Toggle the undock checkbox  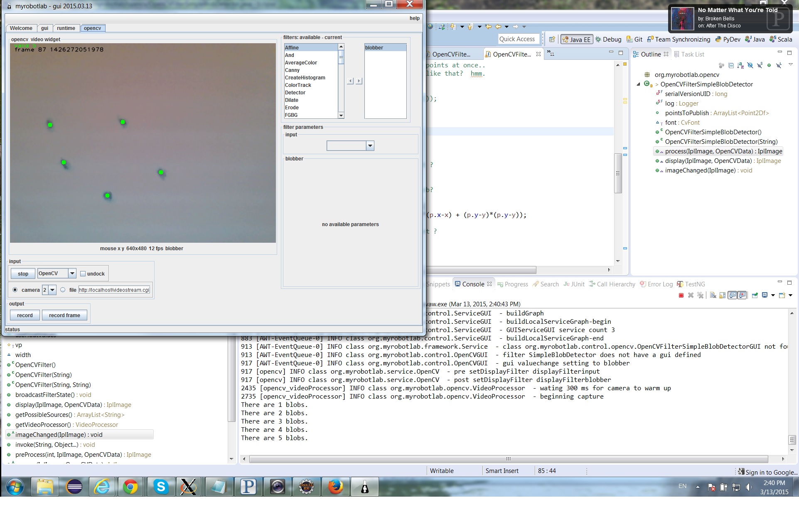(x=83, y=274)
